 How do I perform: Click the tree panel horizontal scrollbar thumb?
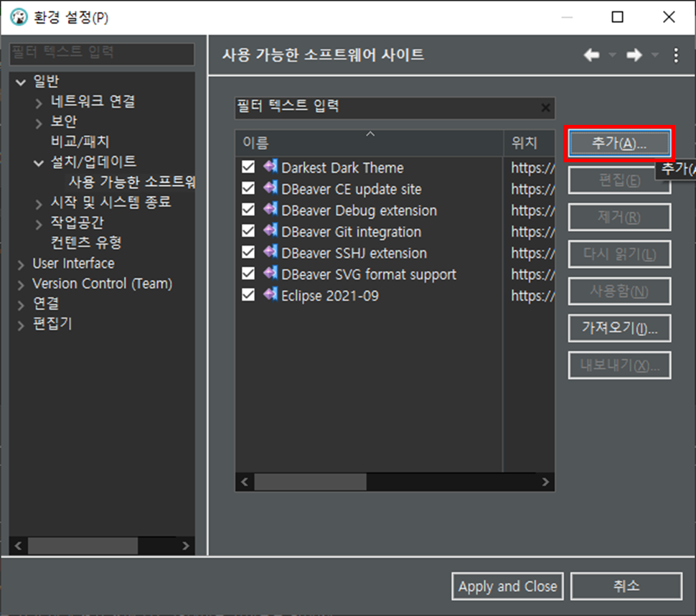(83, 546)
